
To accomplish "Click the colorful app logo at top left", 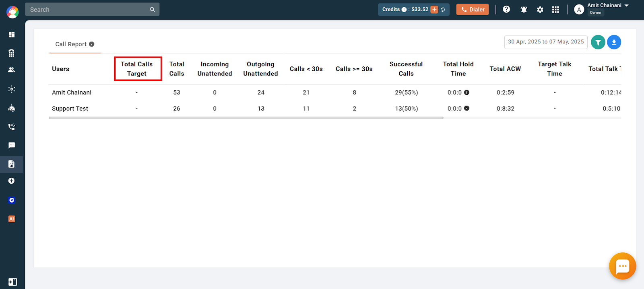I will [12, 12].
